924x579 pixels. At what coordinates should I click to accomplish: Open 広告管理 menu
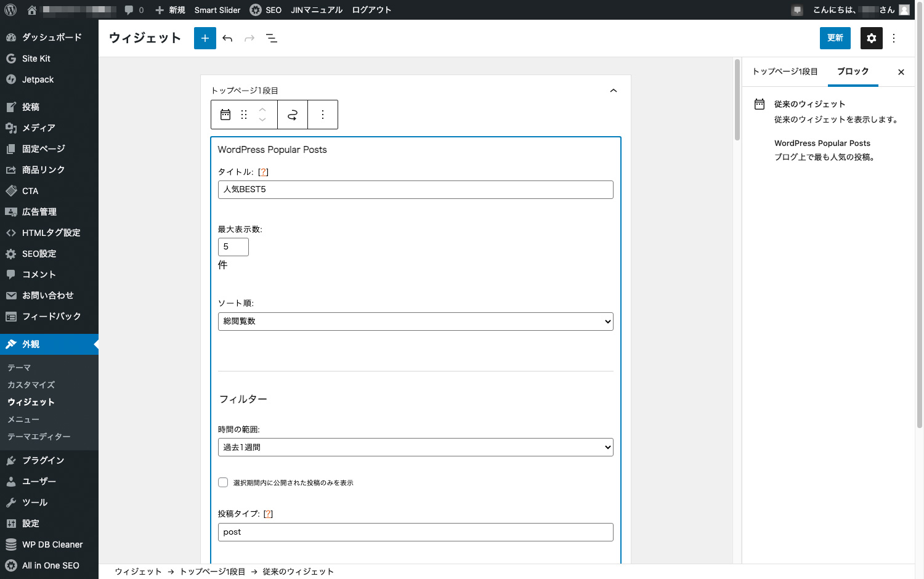(49, 211)
